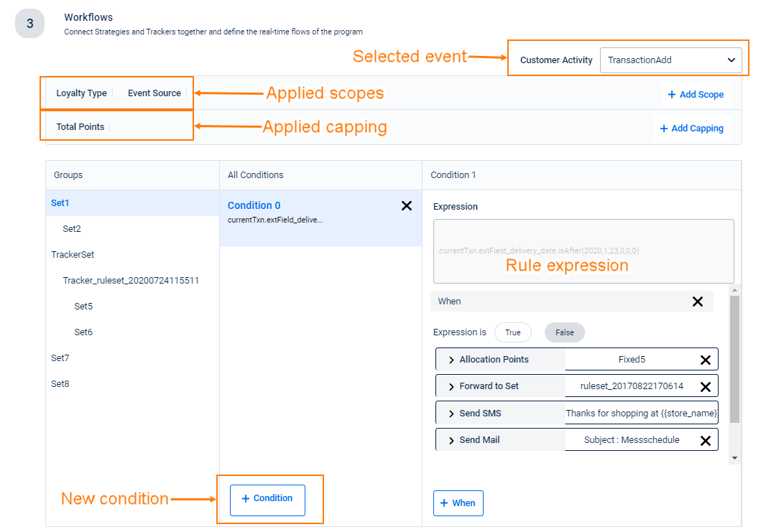Click the Add Scope button
766x532 pixels.
pyautogui.click(x=696, y=94)
